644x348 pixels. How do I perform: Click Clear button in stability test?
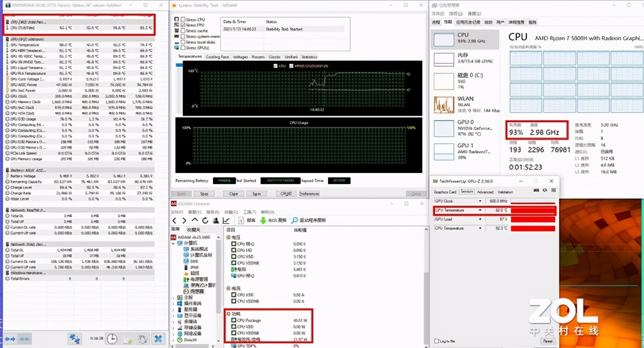click(233, 194)
